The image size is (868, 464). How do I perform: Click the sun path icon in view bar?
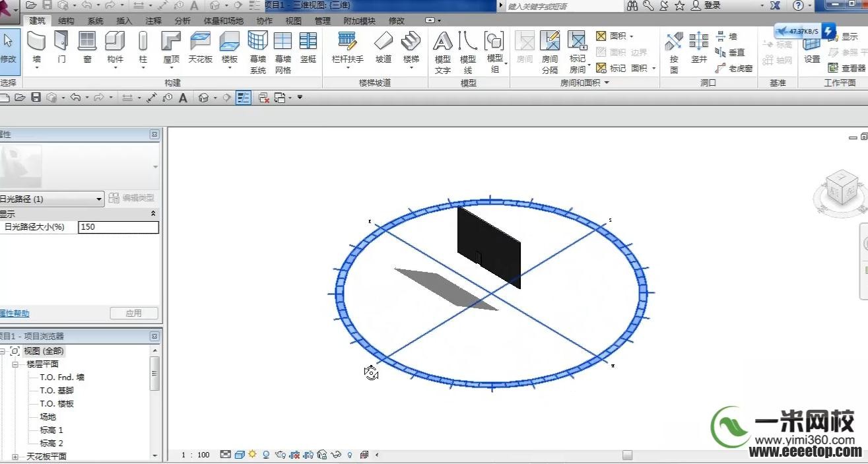[252, 454]
